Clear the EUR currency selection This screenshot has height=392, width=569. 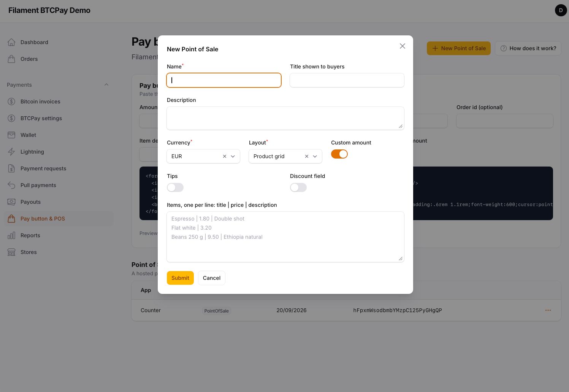click(225, 156)
